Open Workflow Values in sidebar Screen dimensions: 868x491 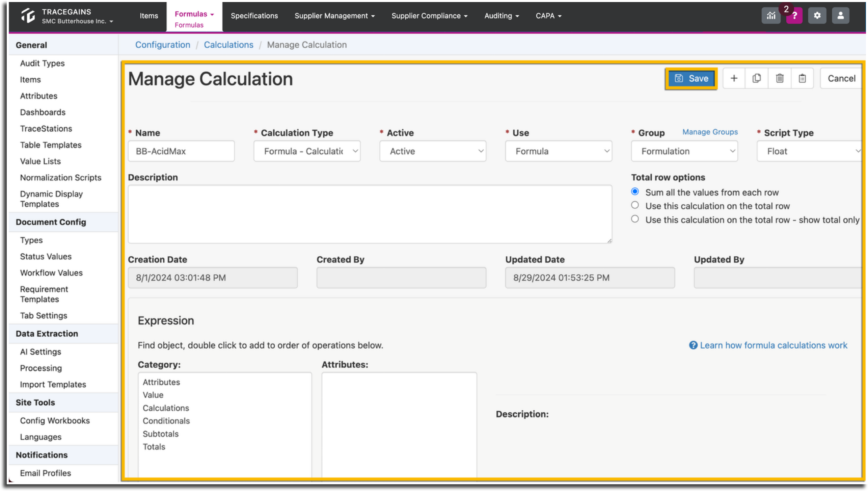(51, 273)
